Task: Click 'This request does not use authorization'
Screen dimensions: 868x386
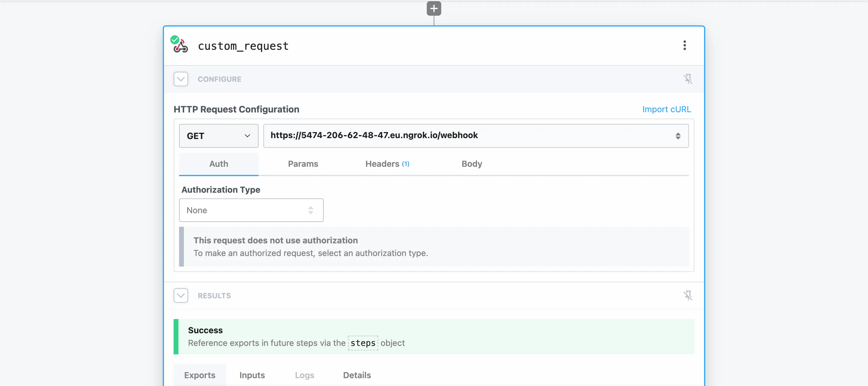Action: click(x=275, y=240)
